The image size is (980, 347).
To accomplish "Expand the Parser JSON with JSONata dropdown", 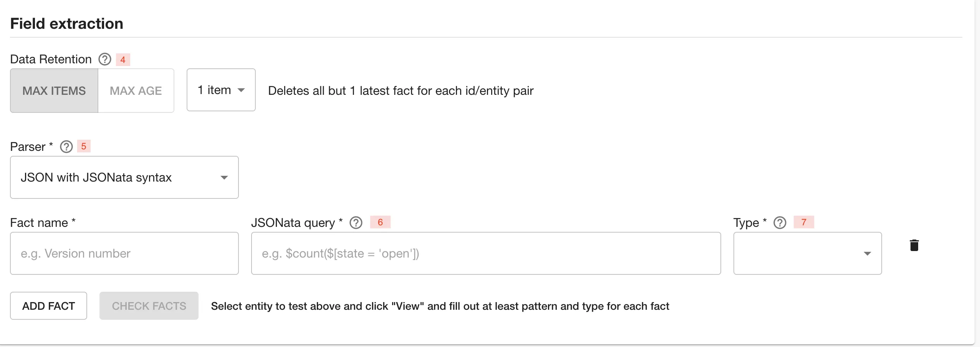I will pyautogui.click(x=124, y=177).
